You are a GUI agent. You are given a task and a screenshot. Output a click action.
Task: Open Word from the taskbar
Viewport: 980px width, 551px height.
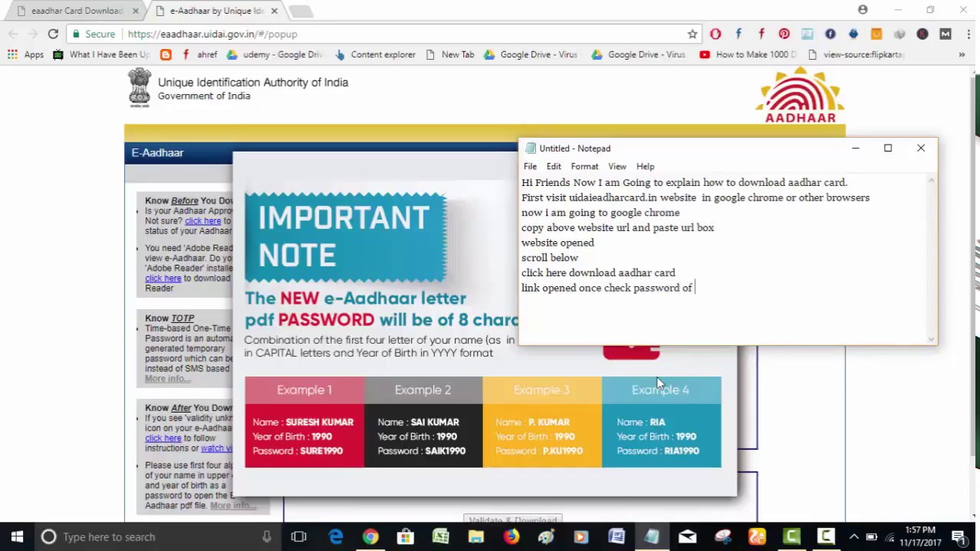point(616,536)
